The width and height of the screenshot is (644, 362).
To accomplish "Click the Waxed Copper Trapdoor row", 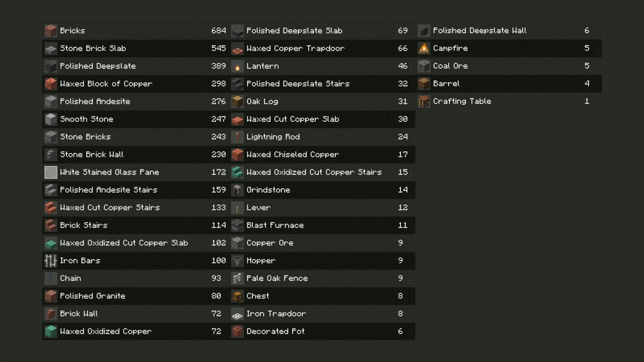I will (x=322, y=48).
